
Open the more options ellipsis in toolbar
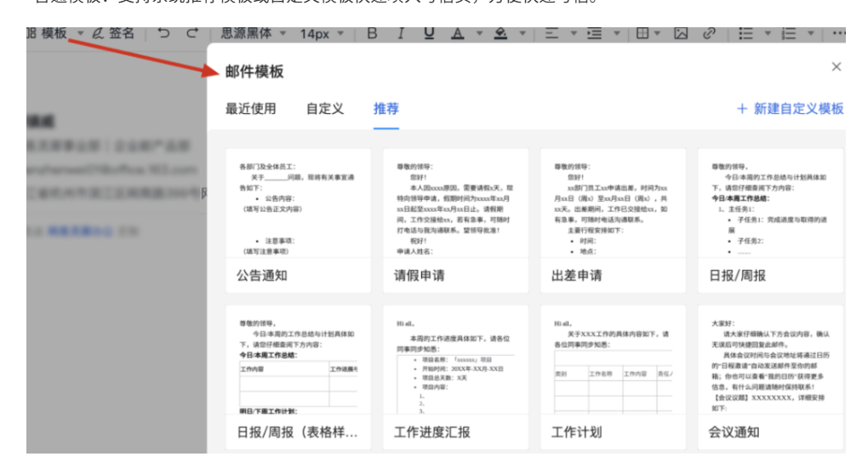[839, 34]
